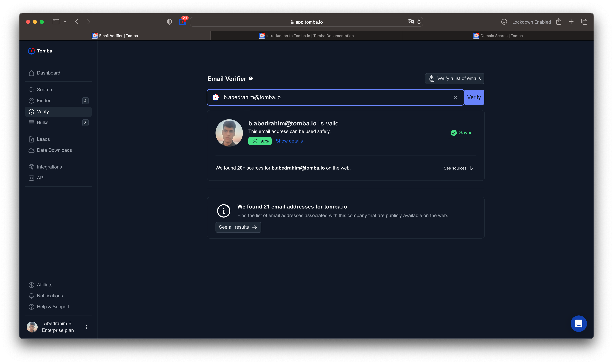The image size is (613, 364).
Task: Click the Finder count badge 4
Action: 85,100
